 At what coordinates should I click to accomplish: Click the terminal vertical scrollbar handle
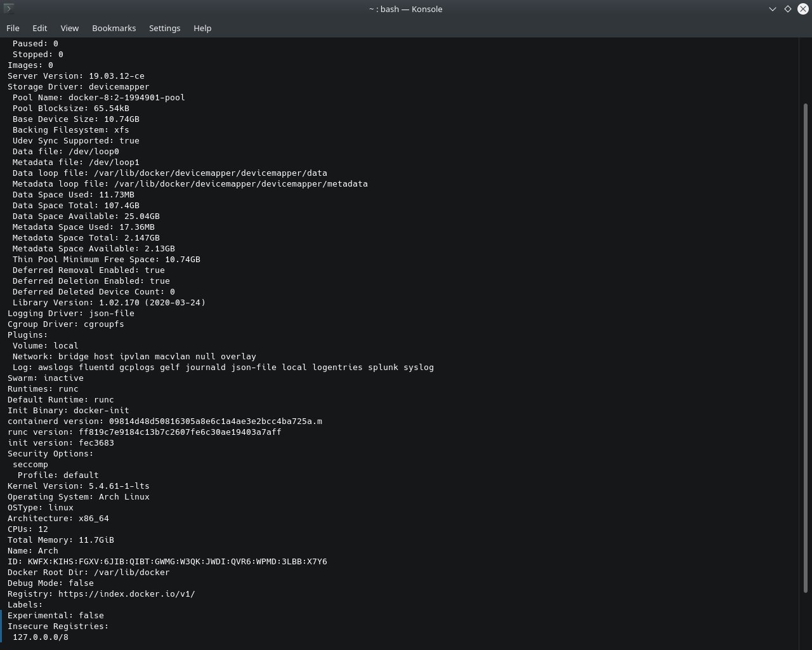pyautogui.click(x=806, y=348)
